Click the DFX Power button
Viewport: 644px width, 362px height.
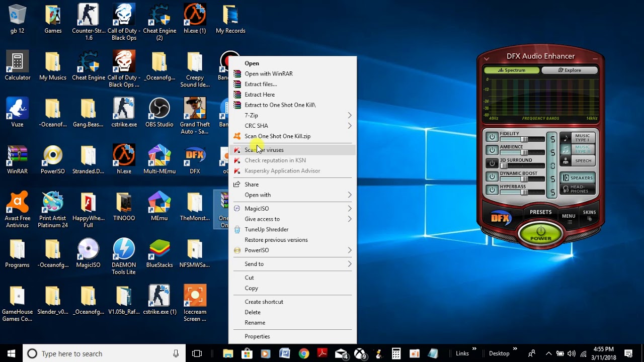click(540, 233)
